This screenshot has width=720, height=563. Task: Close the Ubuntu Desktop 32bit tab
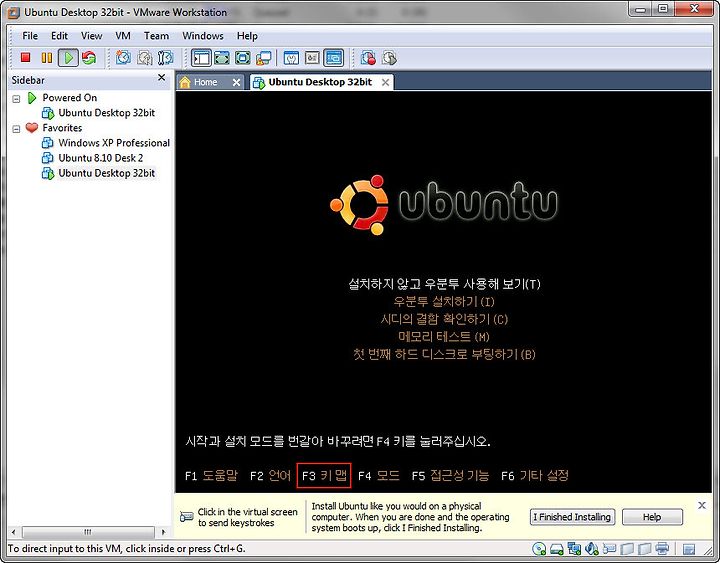(x=386, y=83)
